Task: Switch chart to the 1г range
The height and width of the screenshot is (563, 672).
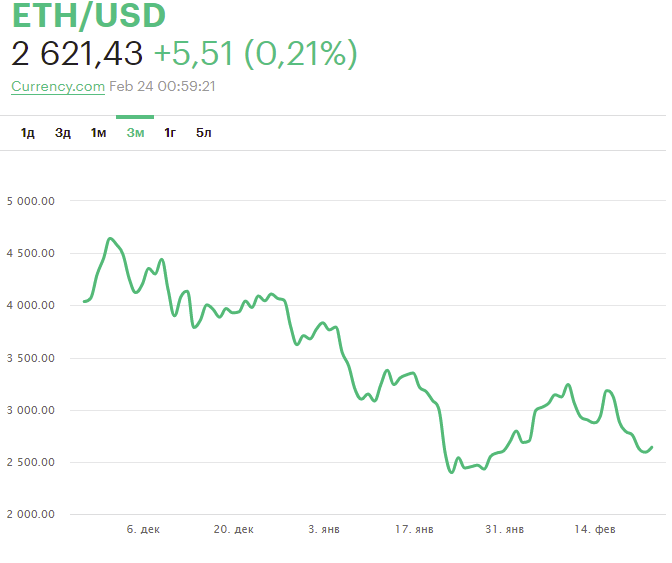Action: tap(170, 133)
